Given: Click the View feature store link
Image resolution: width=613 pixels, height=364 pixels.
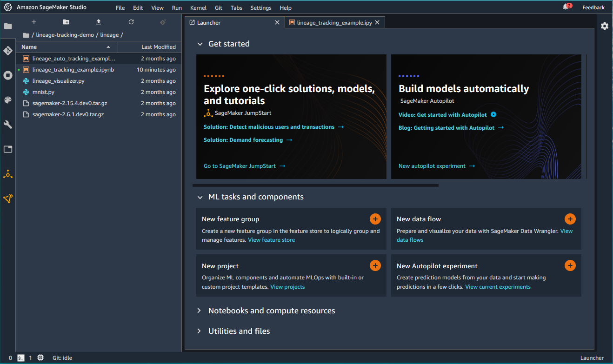Looking at the screenshot, I should 271,240.
